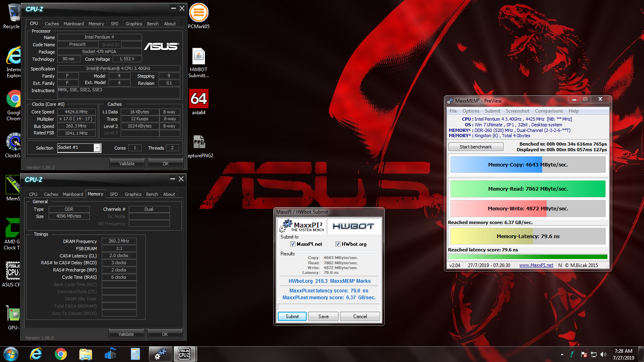
Task: Launch the ClockGen desktop icon
Action: pyautogui.click(x=13, y=145)
